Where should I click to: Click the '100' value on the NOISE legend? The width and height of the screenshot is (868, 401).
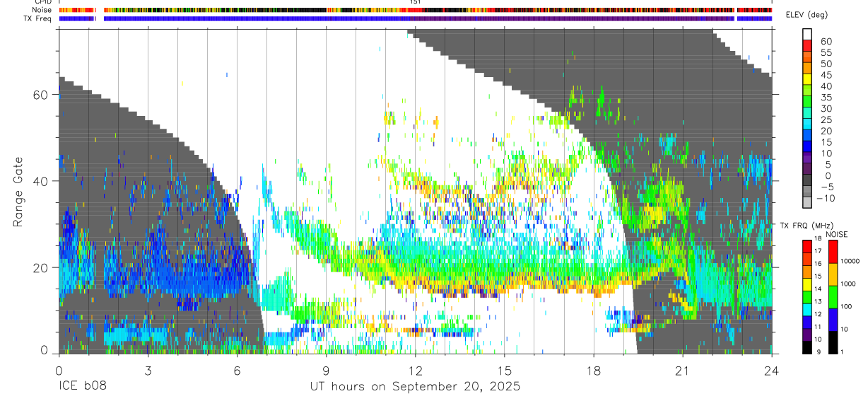(x=848, y=306)
